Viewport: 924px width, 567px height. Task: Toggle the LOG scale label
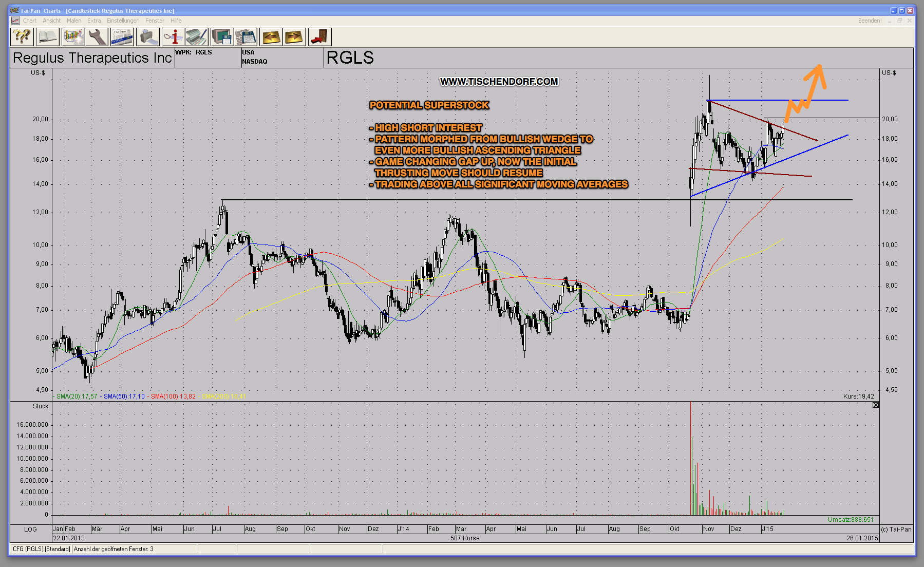tap(30, 529)
